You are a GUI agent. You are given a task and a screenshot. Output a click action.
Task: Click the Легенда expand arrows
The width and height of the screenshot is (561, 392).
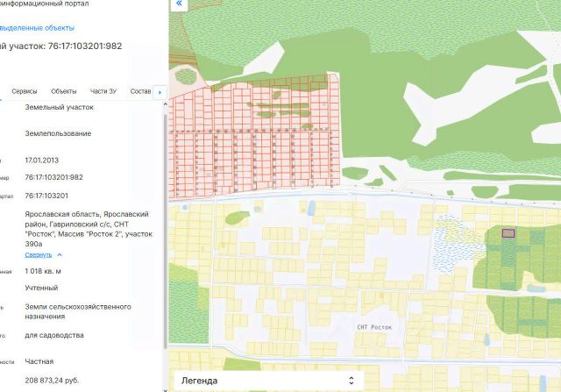pyautogui.click(x=352, y=381)
